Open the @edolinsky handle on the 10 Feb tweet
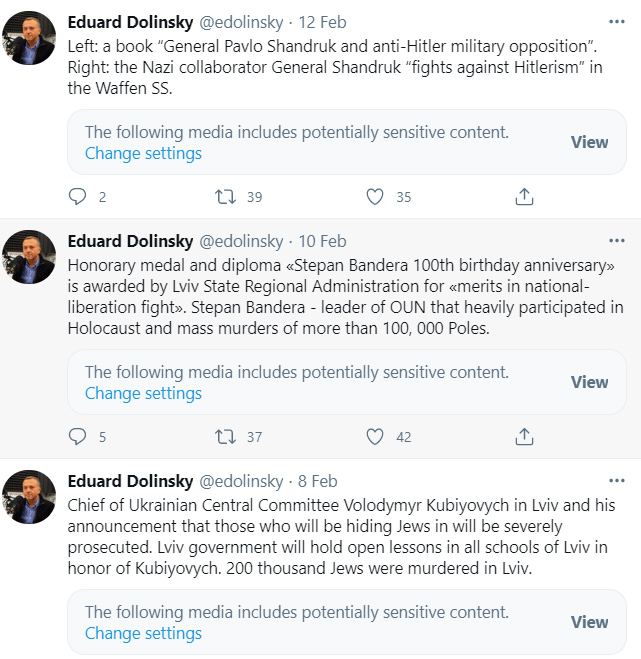The image size is (641, 659). click(x=241, y=241)
